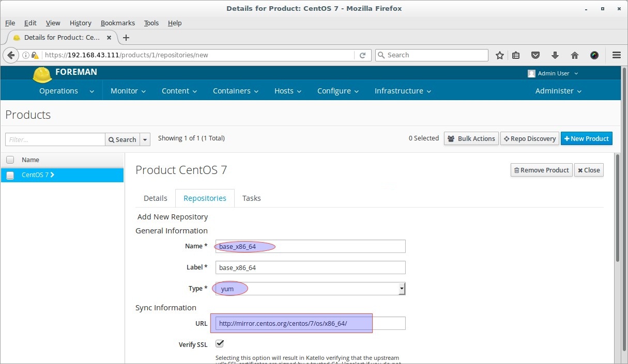
Task: Open the Help menu
Action: click(175, 23)
